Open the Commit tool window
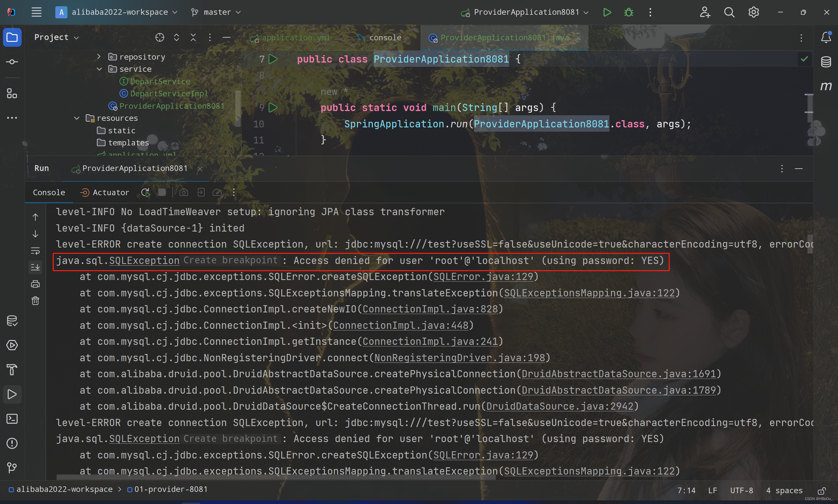 tap(12, 62)
